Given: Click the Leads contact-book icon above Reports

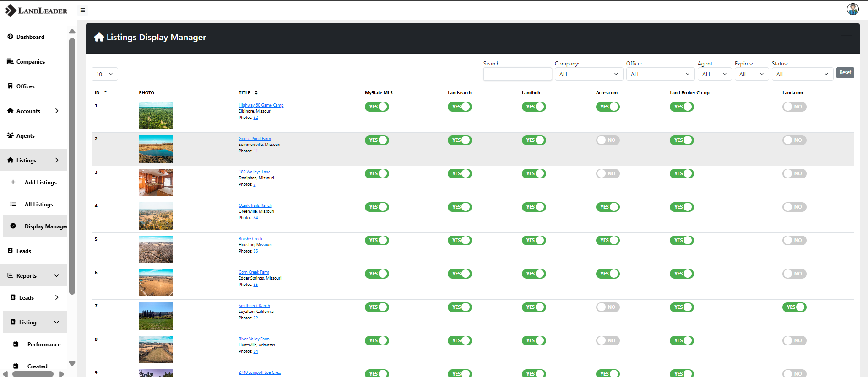Looking at the screenshot, I should pyautogui.click(x=10, y=251).
